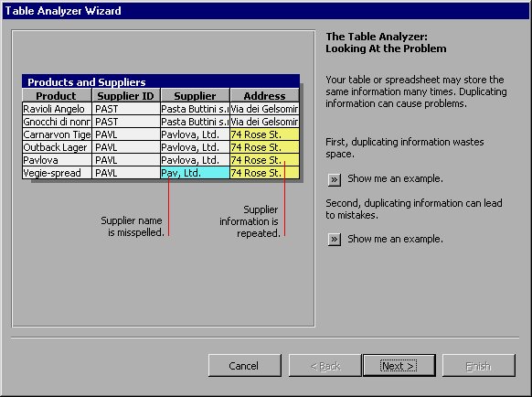Click the misspelled Pav, Ltd. cyan cell
This screenshot has height=397, width=532.
click(195, 173)
